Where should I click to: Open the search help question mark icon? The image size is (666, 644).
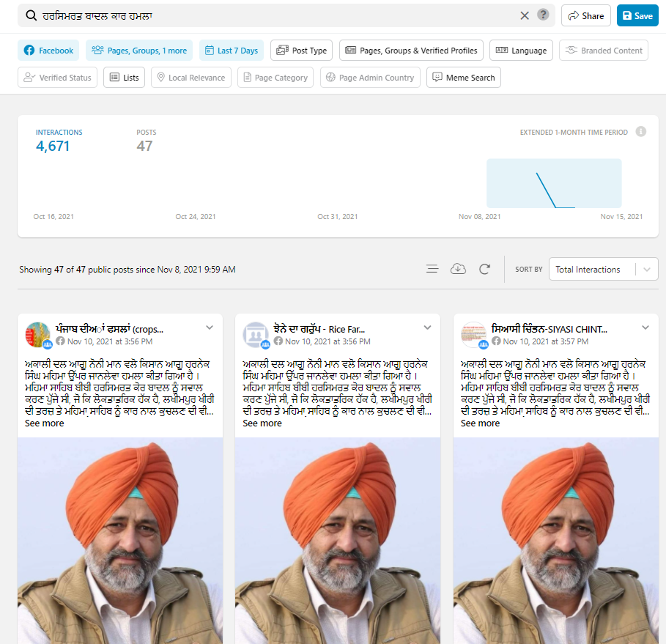point(543,15)
